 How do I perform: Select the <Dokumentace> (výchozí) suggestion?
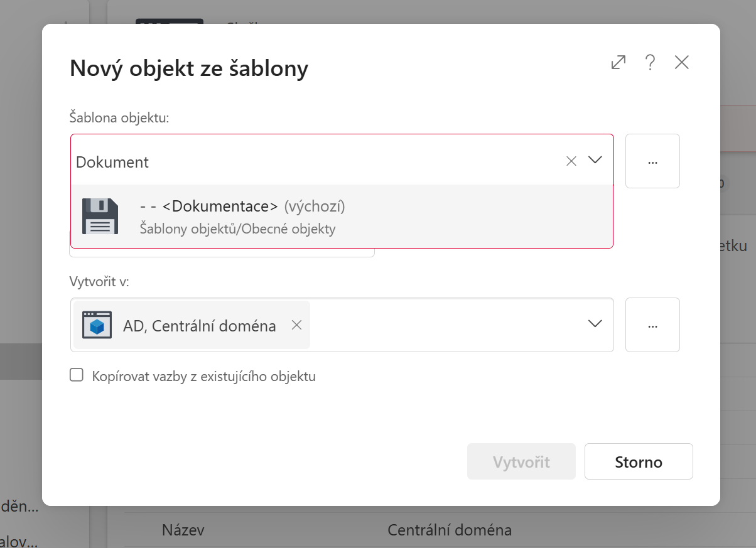(x=342, y=217)
